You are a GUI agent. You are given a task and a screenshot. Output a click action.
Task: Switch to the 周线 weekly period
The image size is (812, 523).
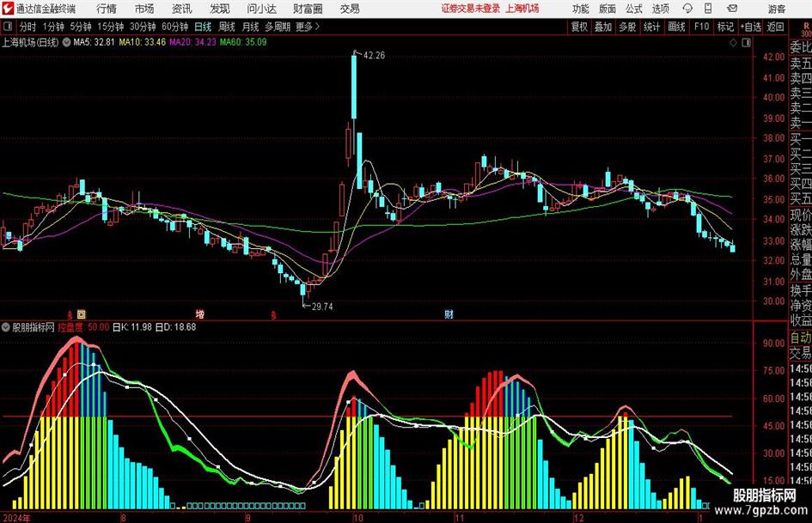tap(227, 27)
